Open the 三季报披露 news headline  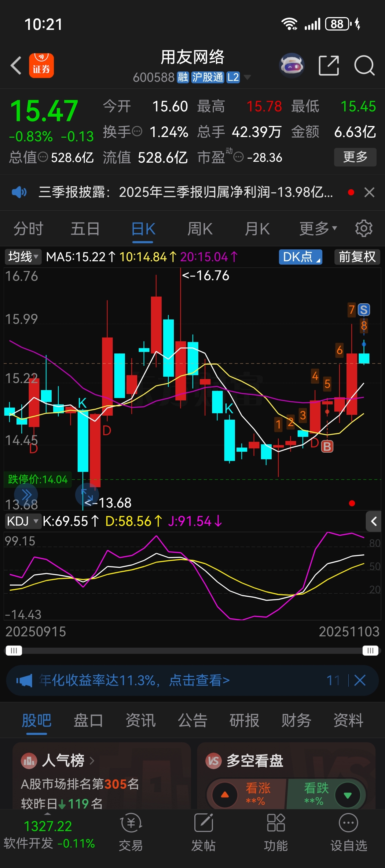click(185, 192)
